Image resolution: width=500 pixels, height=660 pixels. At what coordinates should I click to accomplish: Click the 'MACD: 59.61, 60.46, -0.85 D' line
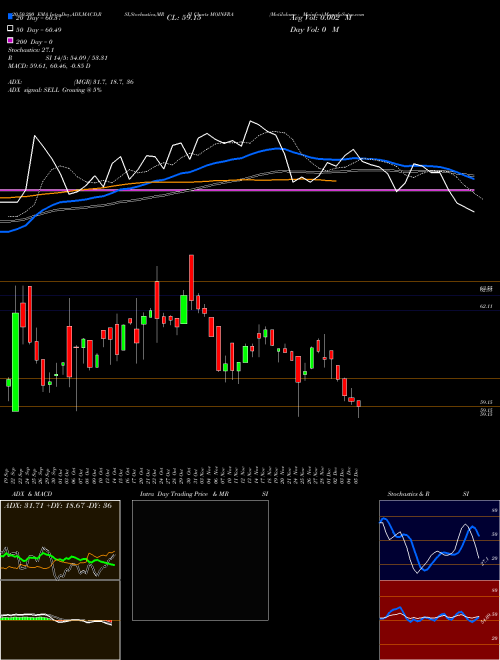coord(49,66)
